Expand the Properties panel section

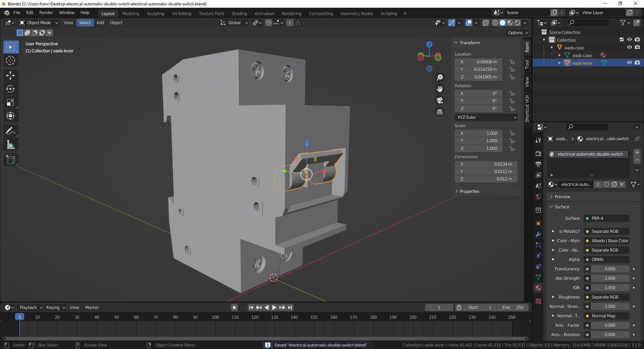[x=486, y=191]
